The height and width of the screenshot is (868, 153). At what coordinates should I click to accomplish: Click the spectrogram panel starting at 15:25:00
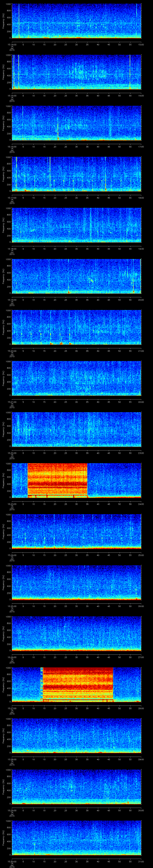77,582
